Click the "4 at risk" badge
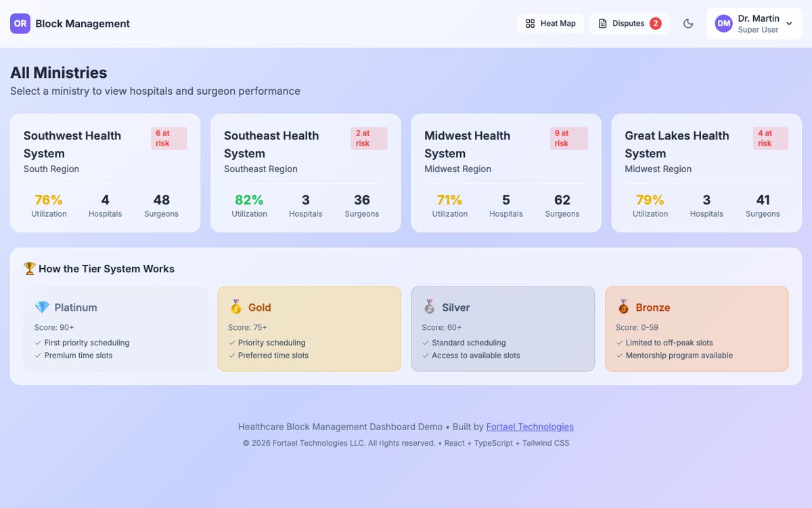Viewport: 812px width, 508px height. 771,138
